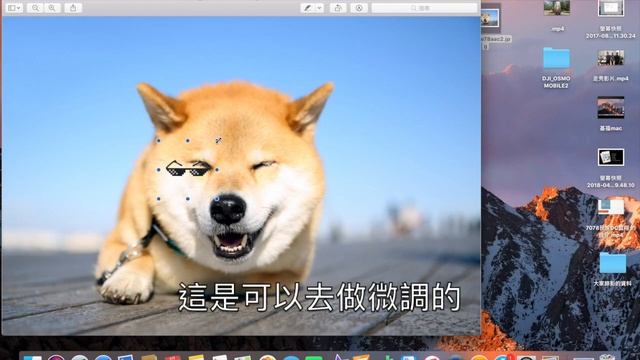Click the zoom in magnifier button

point(52,8)
